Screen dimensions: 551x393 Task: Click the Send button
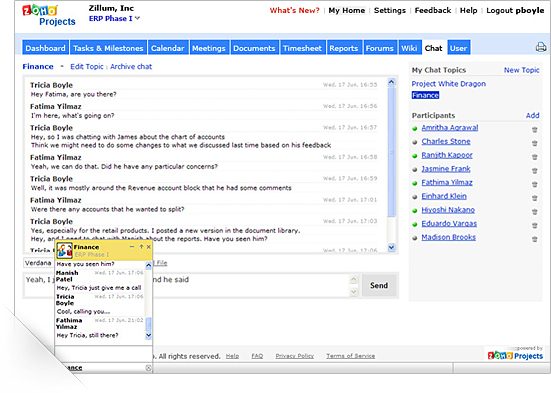pyautogui.click(x=379, y=285)
